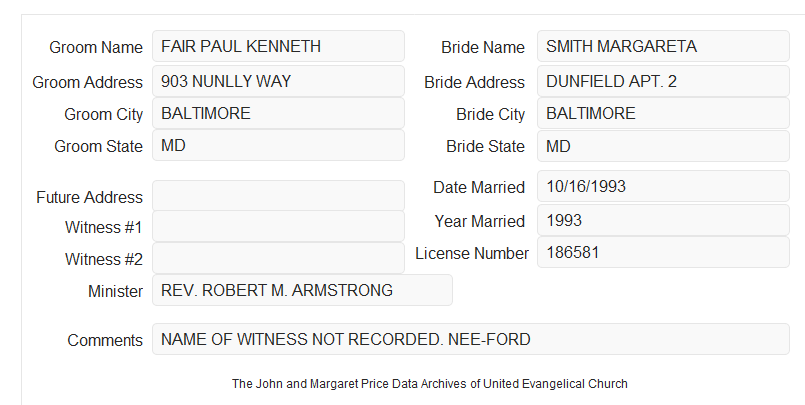805x405 pixels.
Task: Click the Year Married field
Action: tap(663, 220)
